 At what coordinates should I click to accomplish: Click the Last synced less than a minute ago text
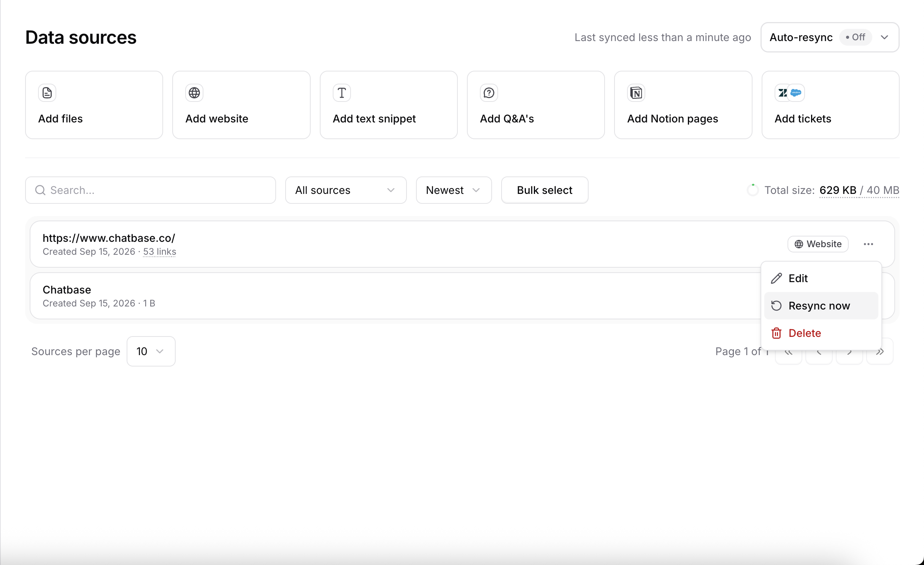(x=663, y=37)
